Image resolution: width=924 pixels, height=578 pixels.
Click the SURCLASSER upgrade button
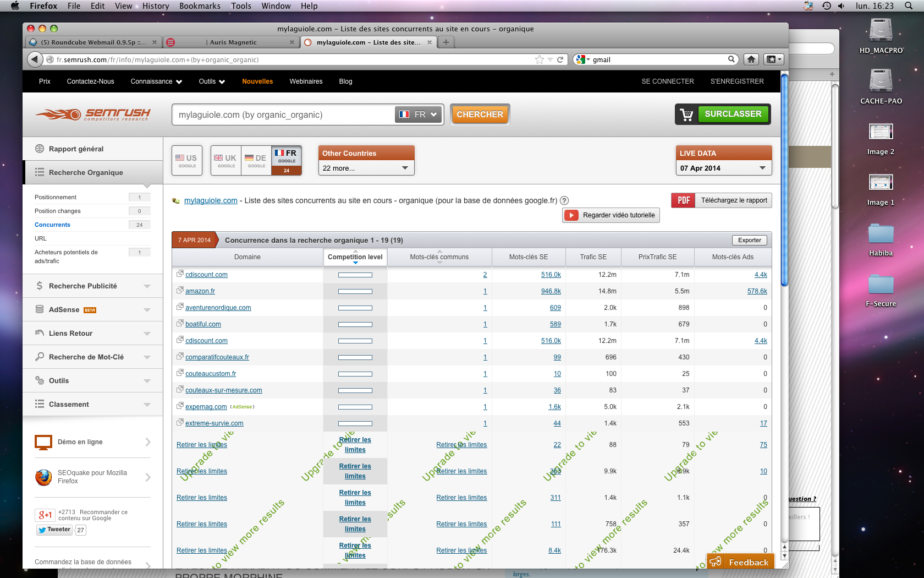click(733, 114)
